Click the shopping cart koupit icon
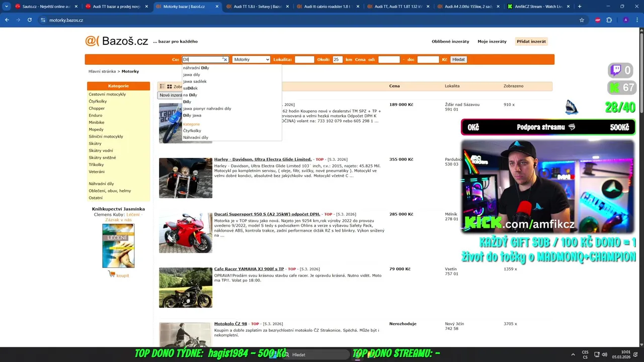 tap(112, 274)
